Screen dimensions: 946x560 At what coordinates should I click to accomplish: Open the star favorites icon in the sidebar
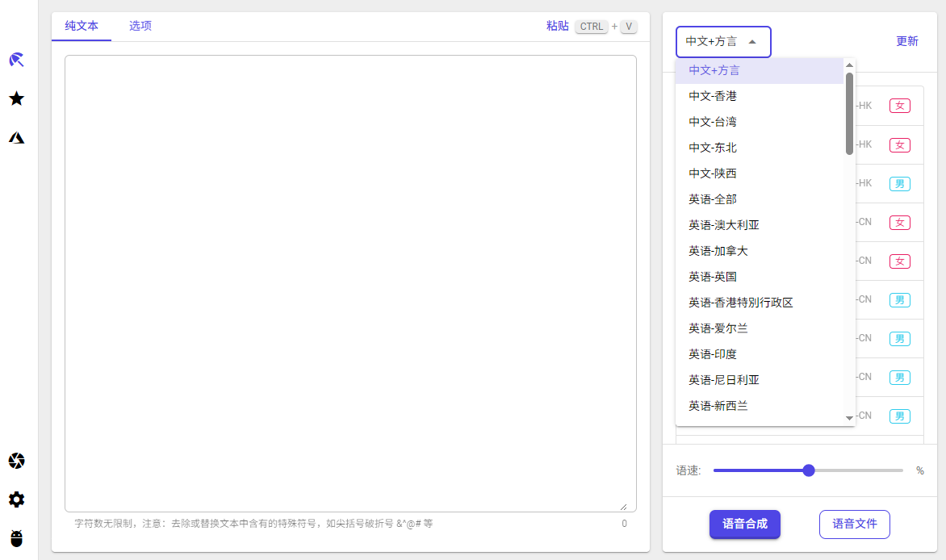click(16, 98)
